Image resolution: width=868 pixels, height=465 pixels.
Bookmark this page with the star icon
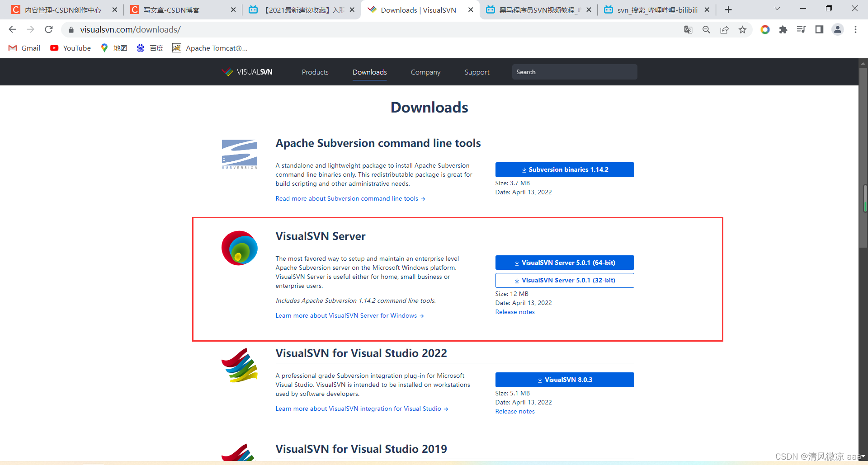point(742,29)
